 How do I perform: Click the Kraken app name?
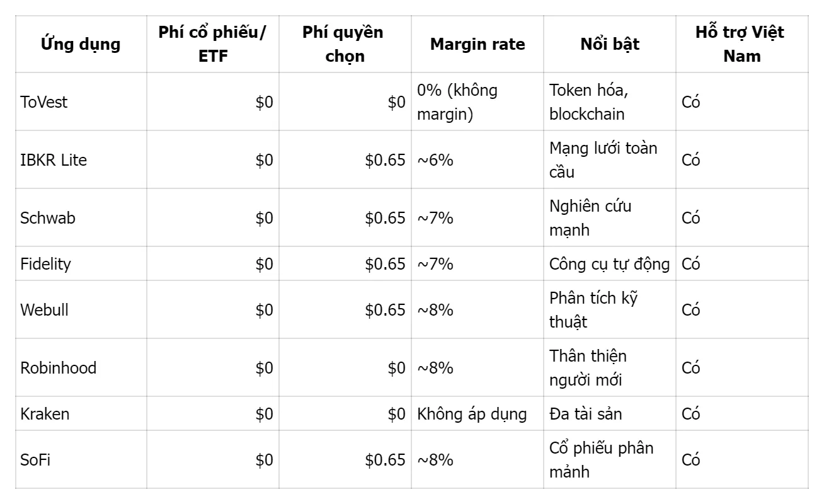(x=45, y=414)
